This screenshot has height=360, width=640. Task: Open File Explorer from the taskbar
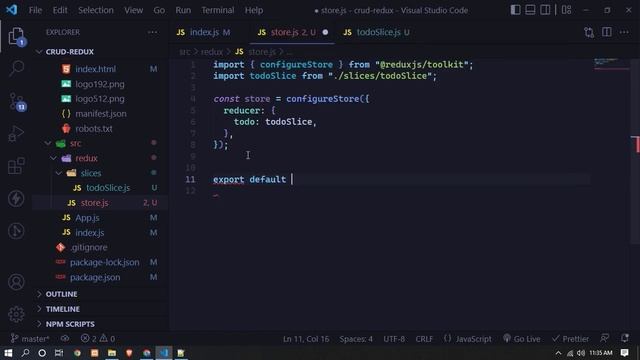point(111,353)
